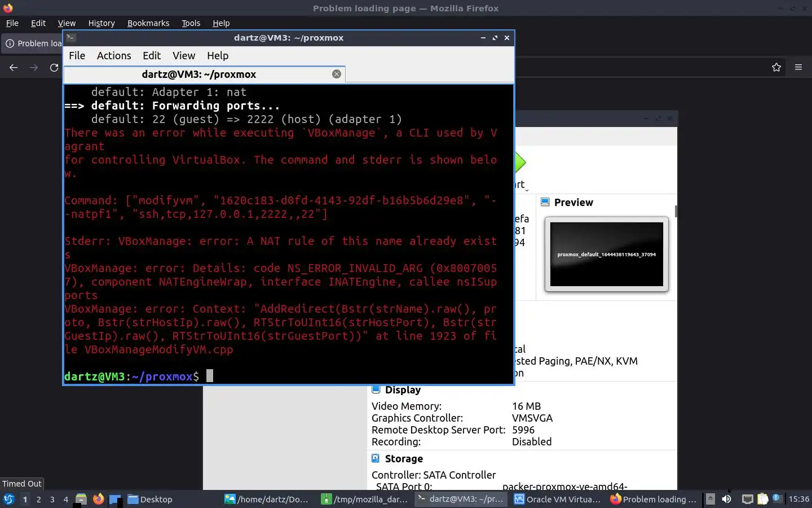This screenshot has height=508, width=812.
Task: Open the terminal Help menu
Action: pyautogui.click(x=218, y=55)
